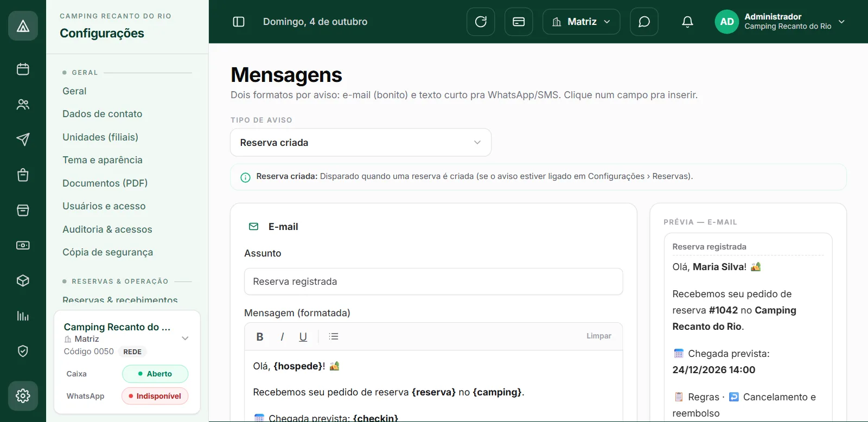868x422 pixels.
Task: Click the archive box sidebar icon
Action: point(23,210)
